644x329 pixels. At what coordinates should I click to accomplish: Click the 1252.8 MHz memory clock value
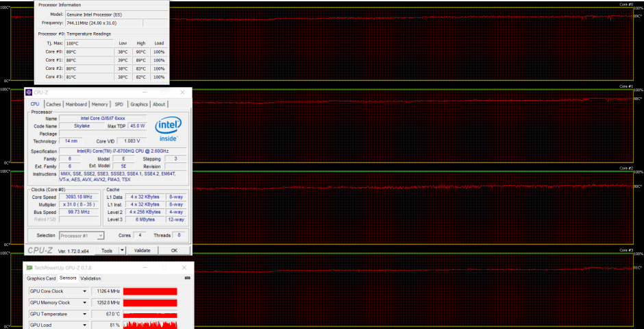(x=106, y=303)
